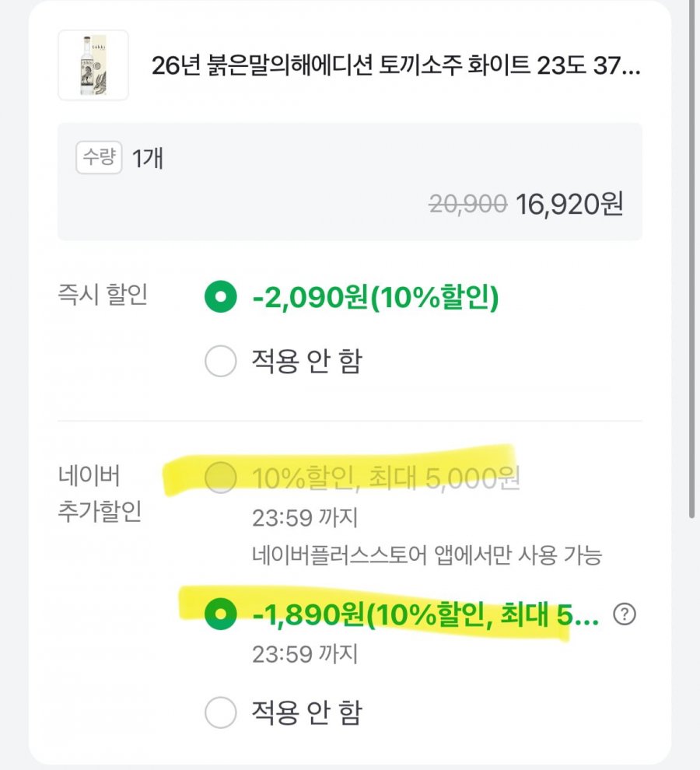Screen dimensions: 700x770
Task: Click the Tokki soju bottle product thumbnail
Action: (93, 65)
